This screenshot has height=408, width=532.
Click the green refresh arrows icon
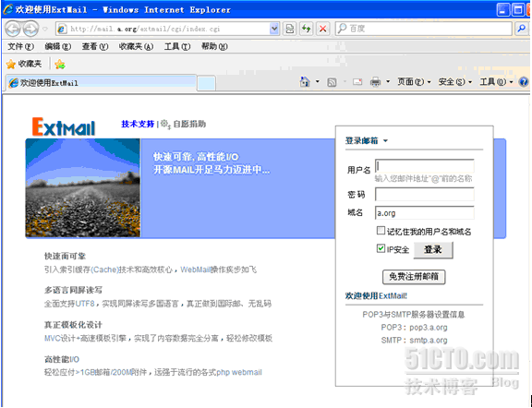pos(307,30)
